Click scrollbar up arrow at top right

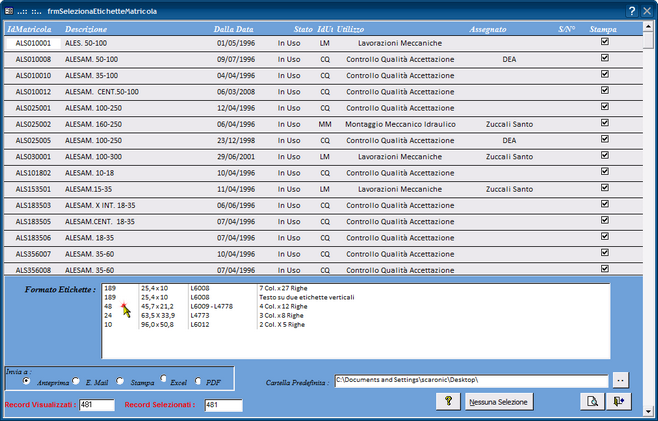pyautogui.click(x=649, y=27)
